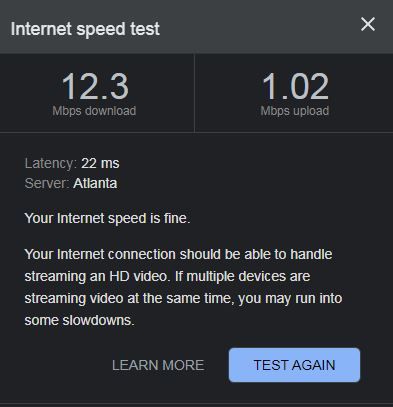The height and width of the screenshot is (407, 393).
Task: Click the Internet speed test title
Action: (85, 29)
